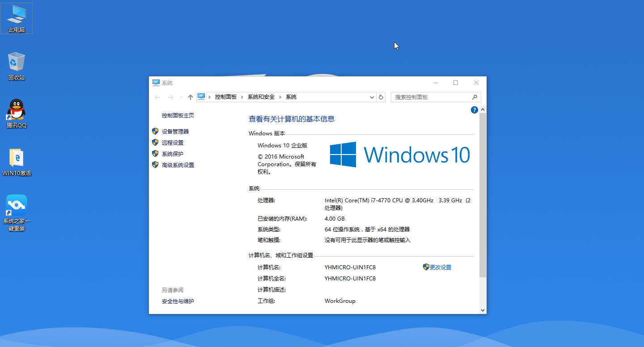This screenshot has width=644, height=347.
Task: Click the shield icon beside 高级系统设置
Action: tap(155, 165)
